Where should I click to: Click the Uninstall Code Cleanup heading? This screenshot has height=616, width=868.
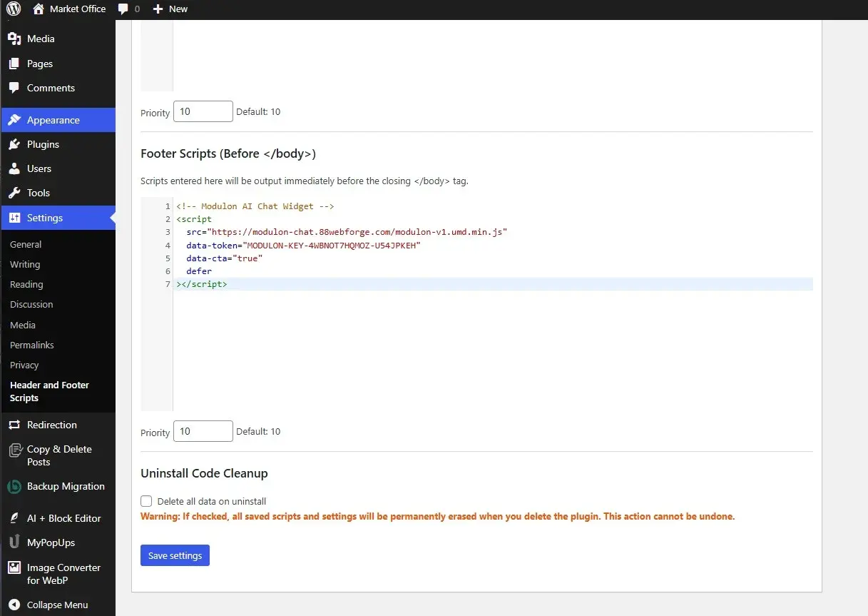tap(204, 473)
